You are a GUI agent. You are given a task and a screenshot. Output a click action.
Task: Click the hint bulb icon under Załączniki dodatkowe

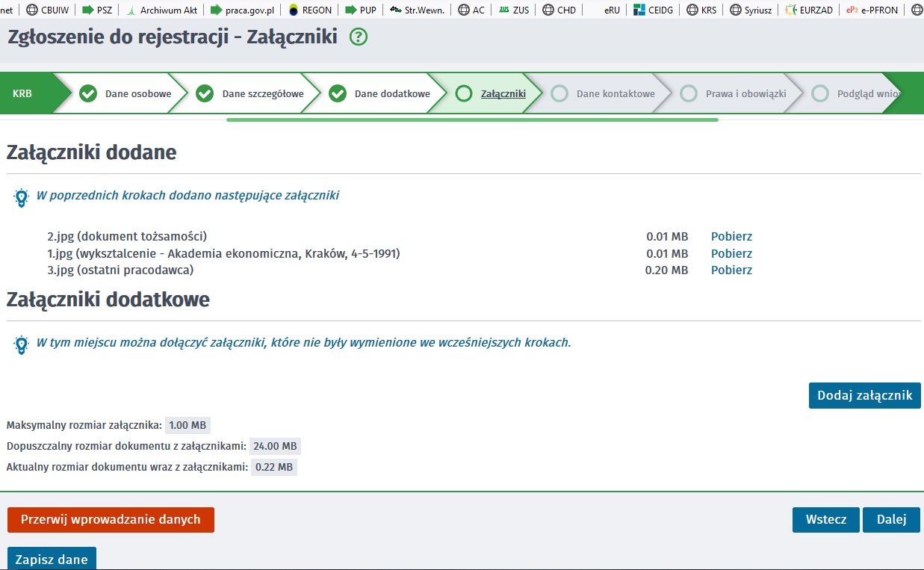coord(21,345)
